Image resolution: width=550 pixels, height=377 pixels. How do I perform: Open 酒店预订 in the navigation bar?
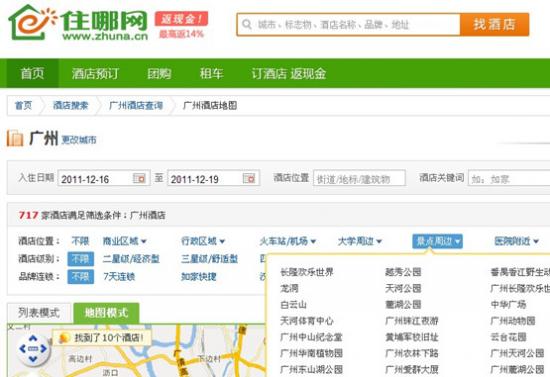coord(95,73)
